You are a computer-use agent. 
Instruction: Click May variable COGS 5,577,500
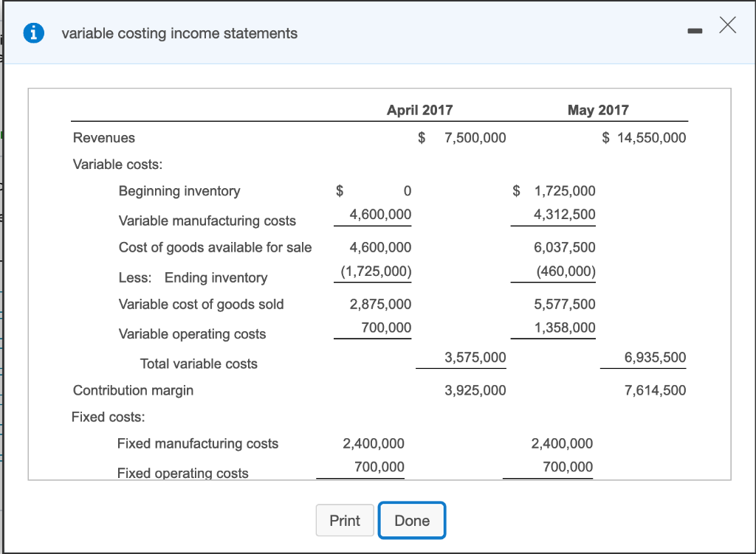pyautogui.click(x=565, y=305)
